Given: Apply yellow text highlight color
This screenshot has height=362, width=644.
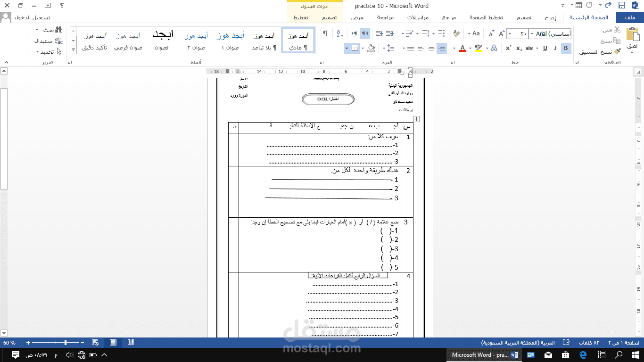Looking at the screenshot, I should click(479, 48).
